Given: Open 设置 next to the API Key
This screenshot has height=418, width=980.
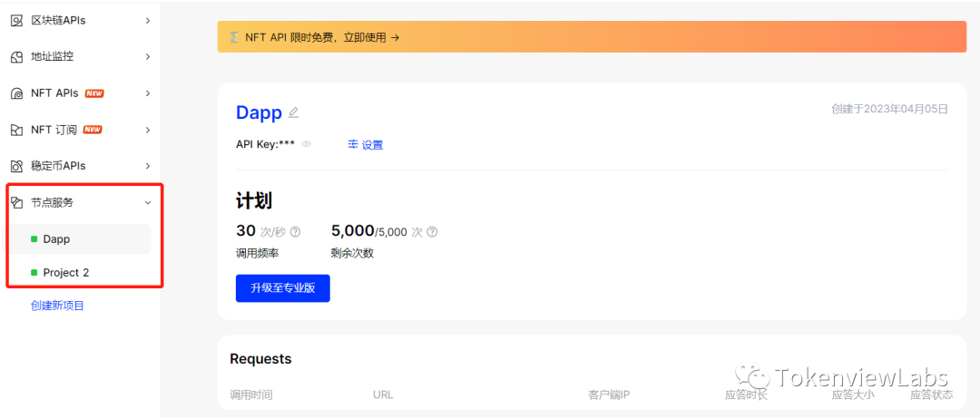Looking at the screenshot, I should [366, 144].
